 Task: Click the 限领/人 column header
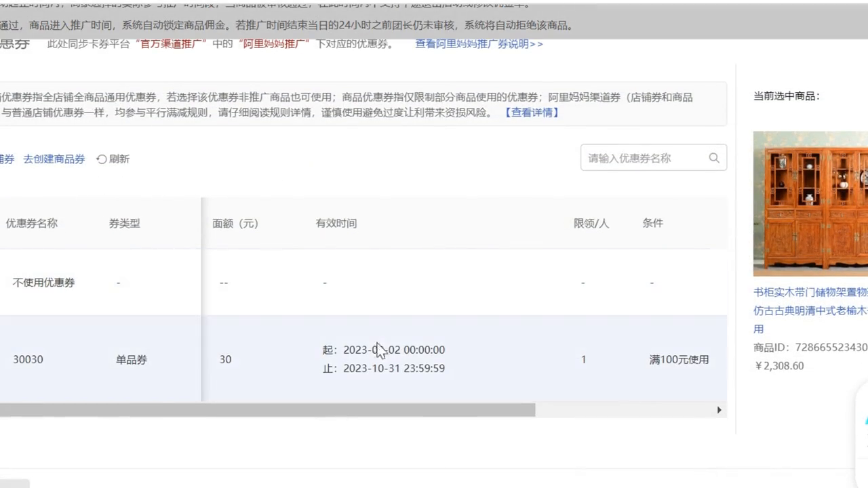[591, 224]
